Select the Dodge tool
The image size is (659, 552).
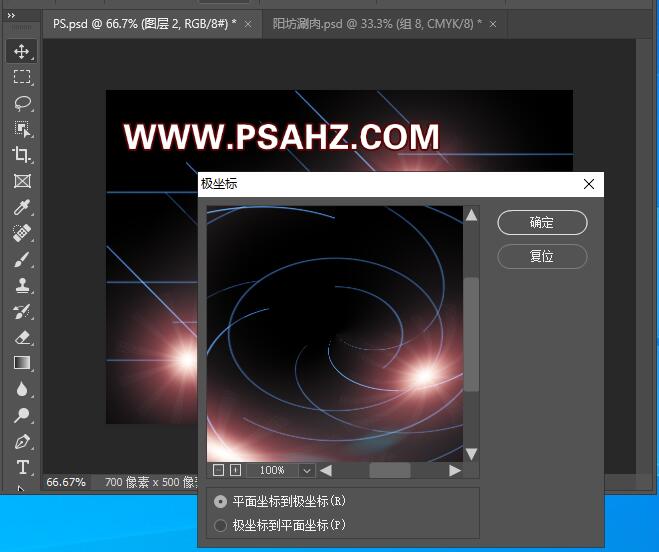tap(21, 415)
